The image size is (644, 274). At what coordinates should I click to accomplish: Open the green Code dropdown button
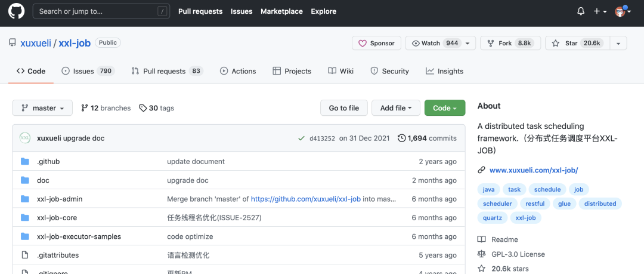445,108
